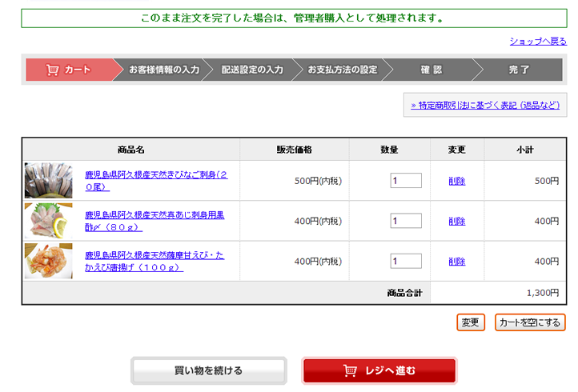578x392 pixels.
Task: Click the ショップへ戻る link
Action: tap(537, 41)
